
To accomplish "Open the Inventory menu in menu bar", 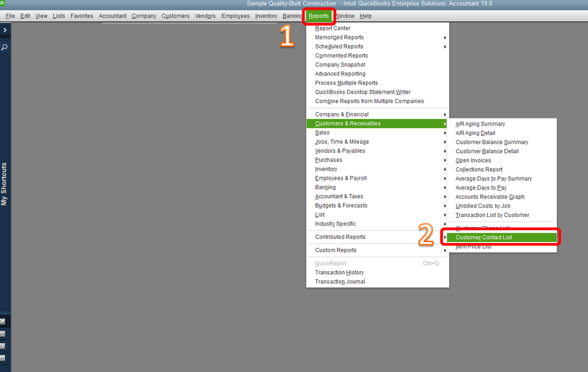I will (266, 16).
